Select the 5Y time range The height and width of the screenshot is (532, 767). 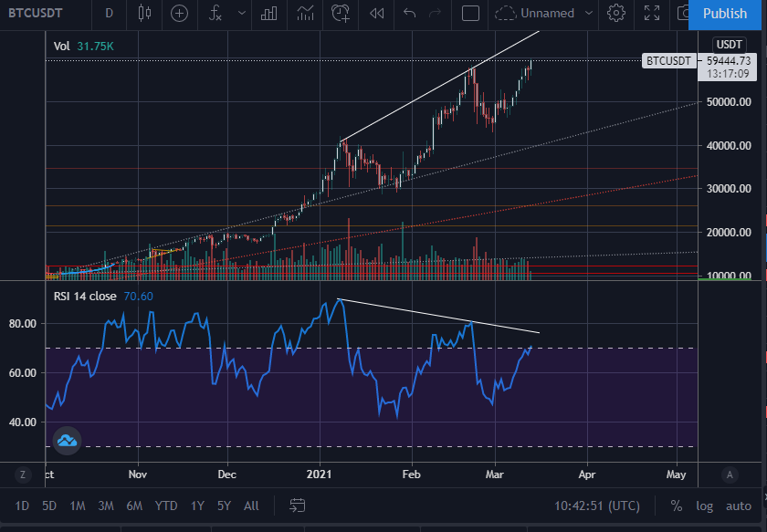point(224,506)
